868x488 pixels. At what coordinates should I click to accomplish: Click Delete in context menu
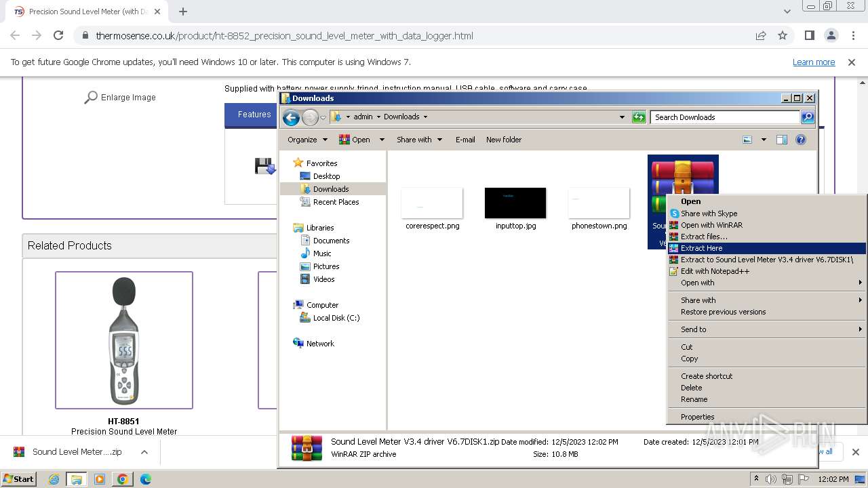(x=766, y=388)
